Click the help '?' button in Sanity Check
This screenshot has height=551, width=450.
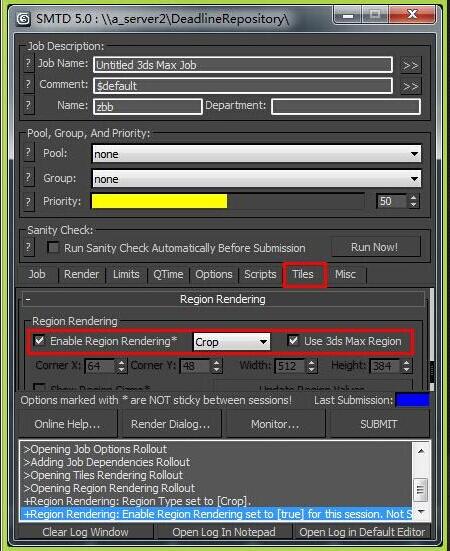pos(28,247)
